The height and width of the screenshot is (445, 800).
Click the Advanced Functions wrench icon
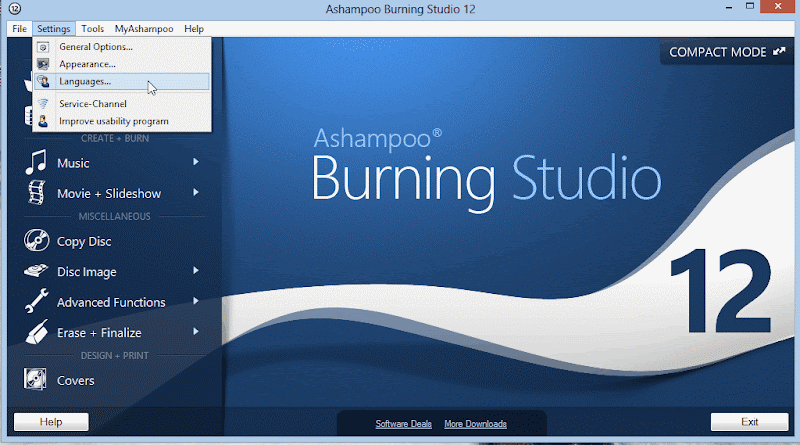click(36, 301)
